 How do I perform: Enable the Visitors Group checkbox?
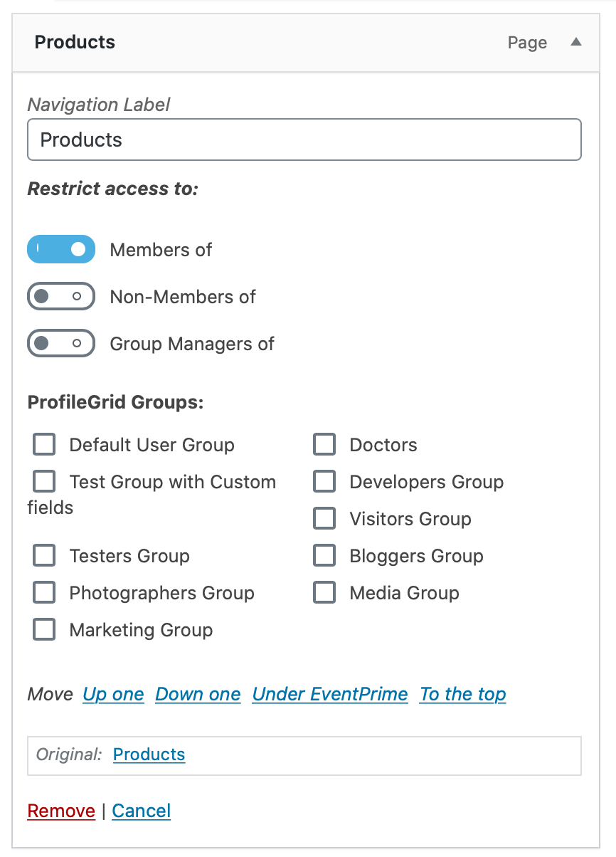click(324, 518)
